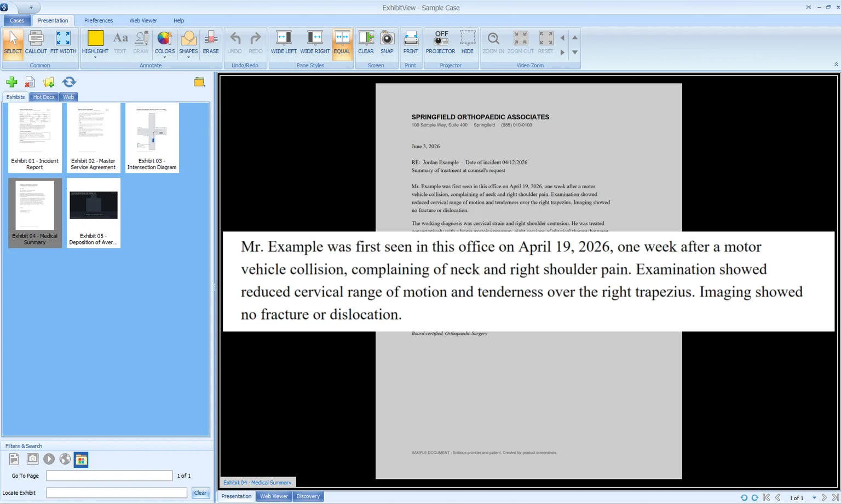841x504 pixels.
Task: Pan video zoom up arrow
Action: (x=575, y=38)
